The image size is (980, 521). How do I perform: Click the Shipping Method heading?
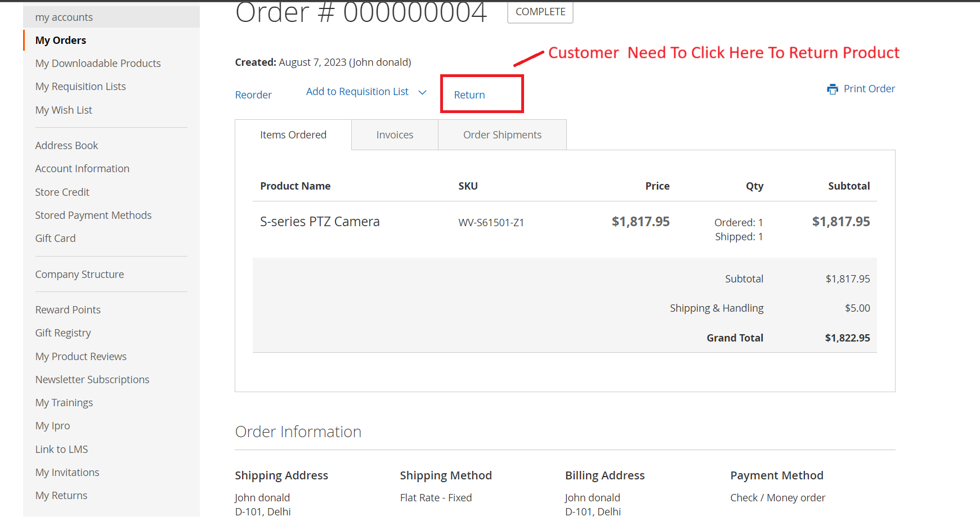[446, 476]
